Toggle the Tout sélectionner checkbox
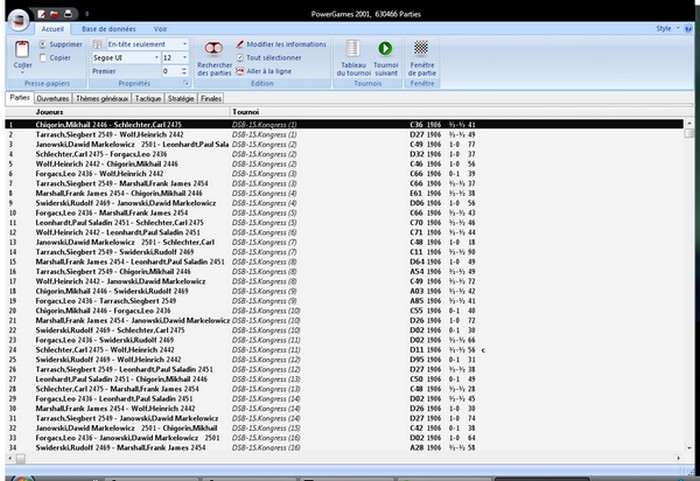The image size is (700, 481). tap(240, 58)
